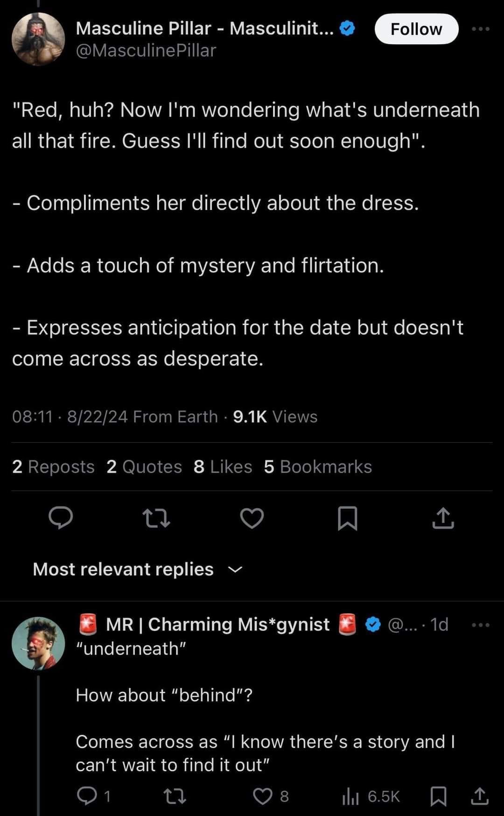This screenshot has height=816, width=504.
Task: Like the main post with heart icon
Action: 252,518
